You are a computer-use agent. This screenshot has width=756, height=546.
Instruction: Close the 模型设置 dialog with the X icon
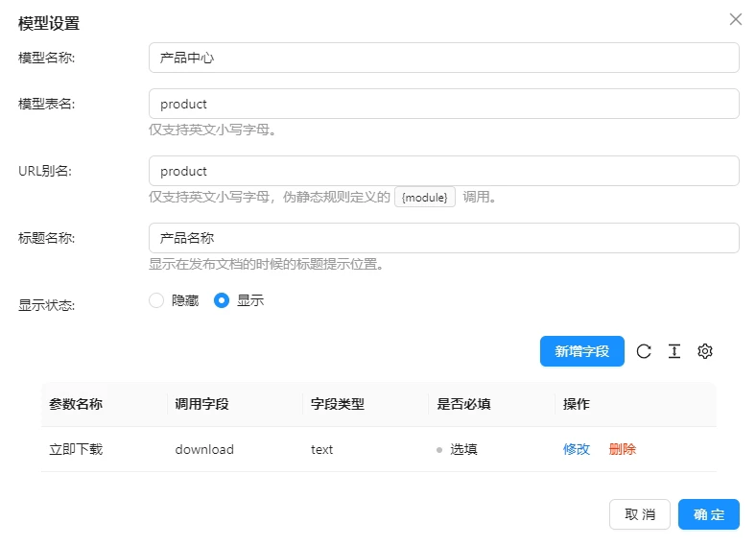coord(736,19)
